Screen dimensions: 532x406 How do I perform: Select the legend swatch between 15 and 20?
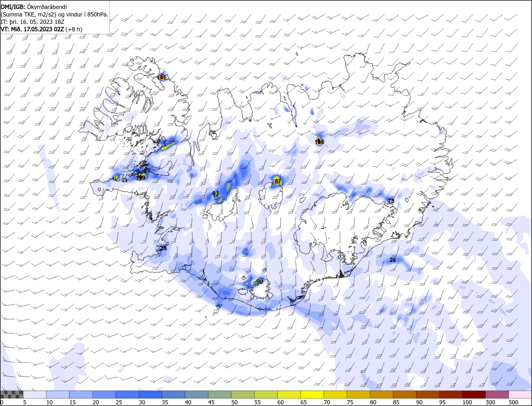point(81,394)
